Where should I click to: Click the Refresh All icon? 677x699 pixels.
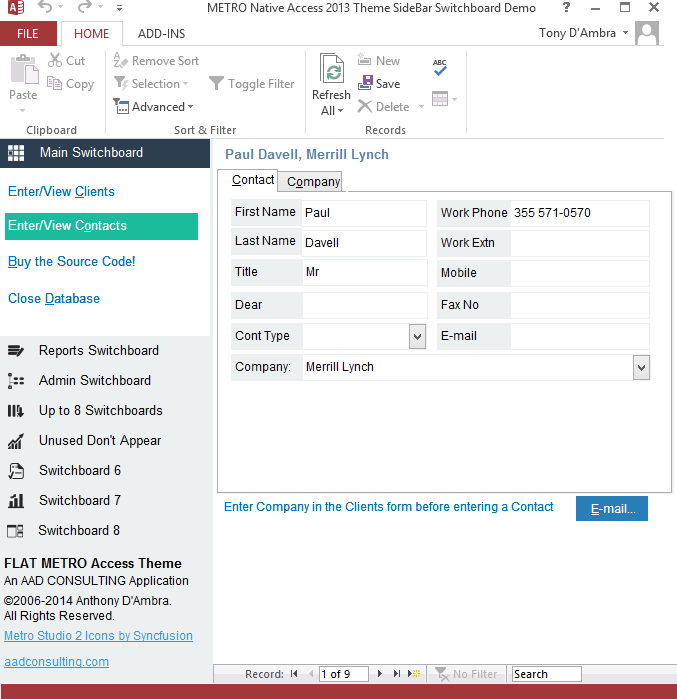pyautogui.click(x=332, y=69)
